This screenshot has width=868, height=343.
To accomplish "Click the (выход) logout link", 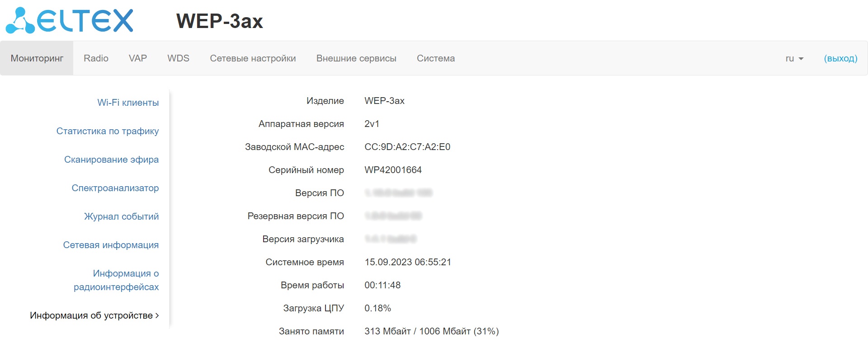I will pos(840,58).
